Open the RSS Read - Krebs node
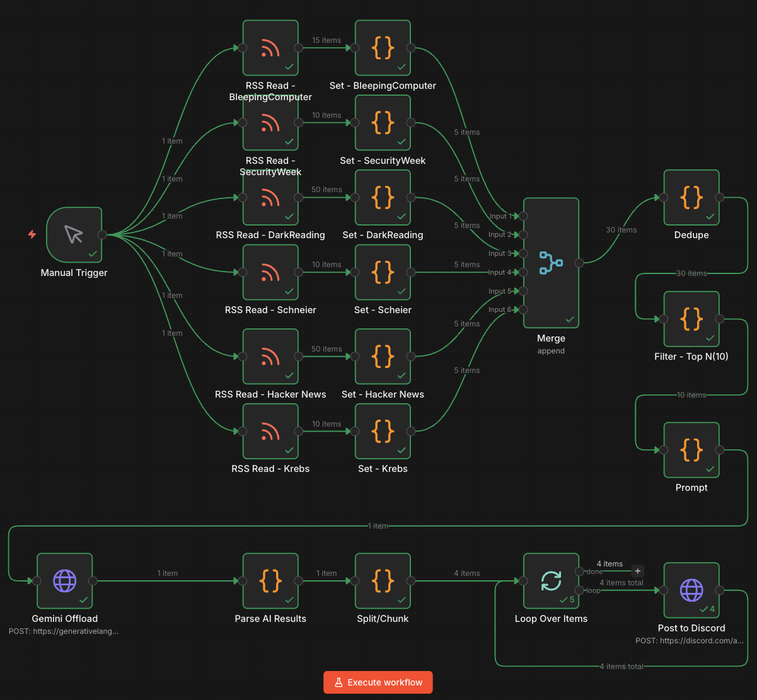757x700 pixels. (x=270, y=431)
